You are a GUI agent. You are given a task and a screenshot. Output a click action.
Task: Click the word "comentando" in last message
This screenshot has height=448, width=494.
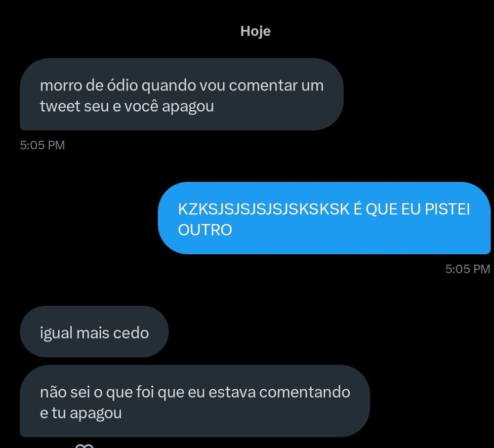coord(305,392)
